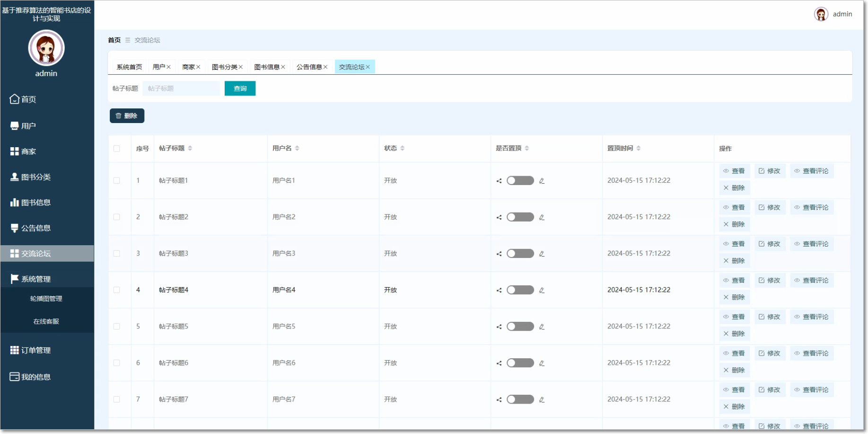Click pencil edit icon in row 帖子标题1

[x=542, y=181]
